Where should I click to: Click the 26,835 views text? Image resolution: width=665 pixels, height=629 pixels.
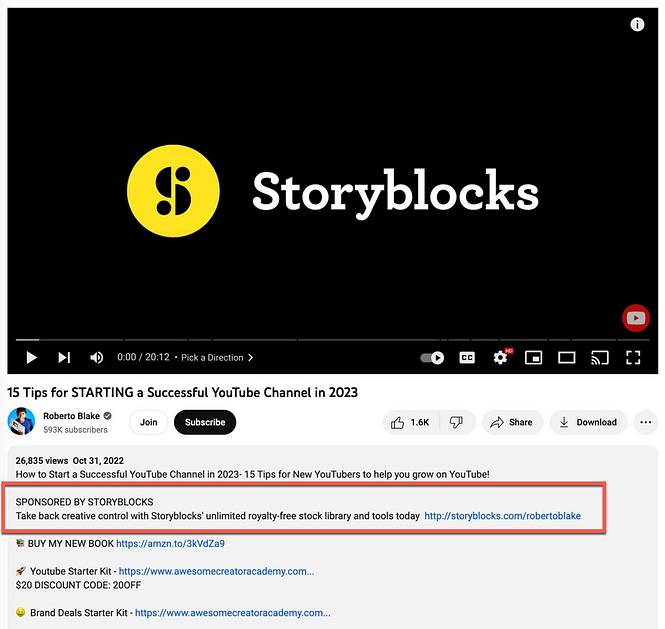tap(42, 461)
